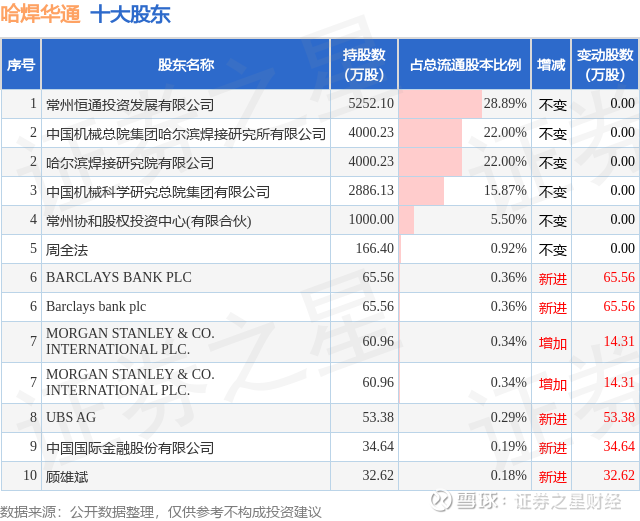Click holdings value 53.38
The width and height of the screenshot is (640, 521).
click(378, 417)
